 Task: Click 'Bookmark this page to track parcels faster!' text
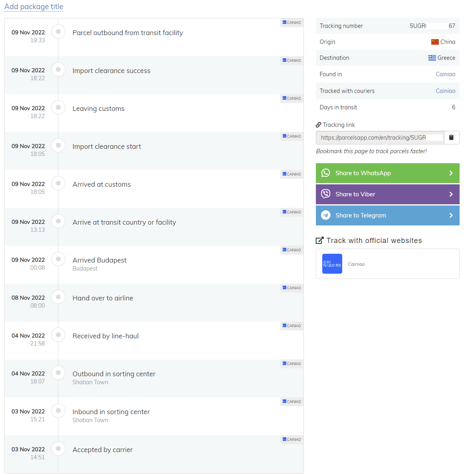(x=371, y=151)
